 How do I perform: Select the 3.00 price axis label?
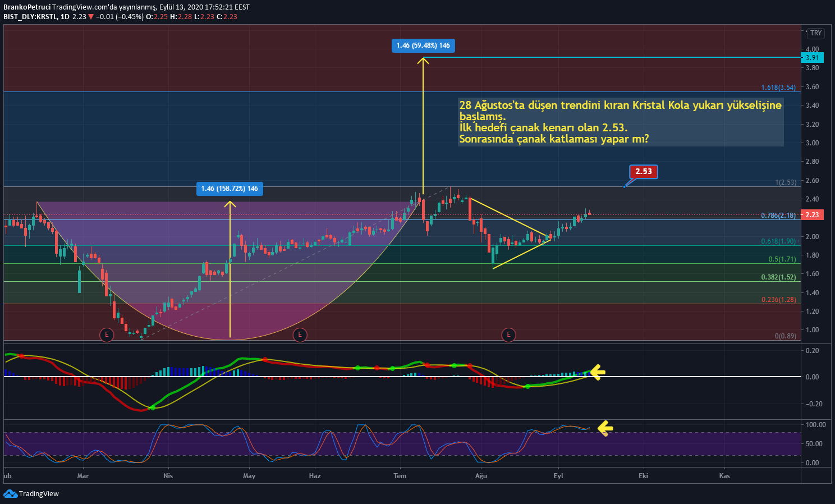[x=812, y=143]
